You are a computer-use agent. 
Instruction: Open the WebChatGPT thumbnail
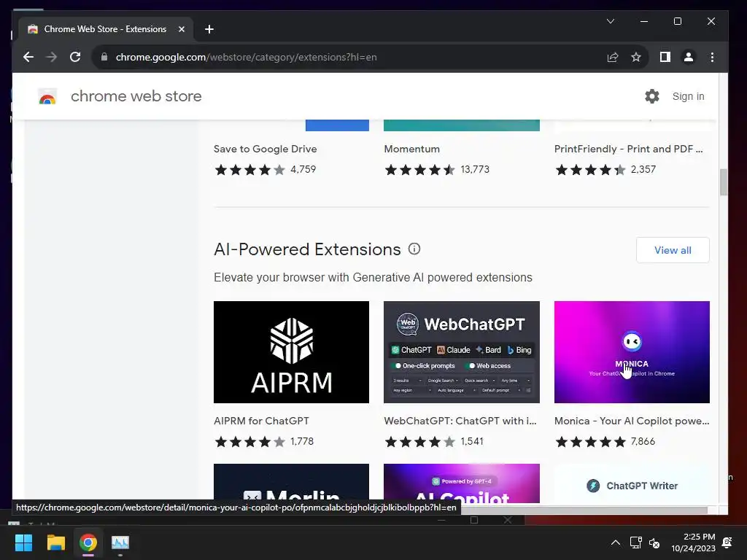click(462, 352)
